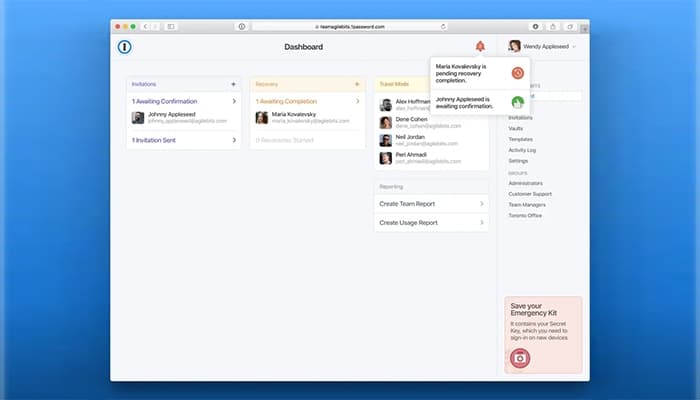Expand 1 Invitation Sent chevron
The image size is (700, 400).
(234, 140)
